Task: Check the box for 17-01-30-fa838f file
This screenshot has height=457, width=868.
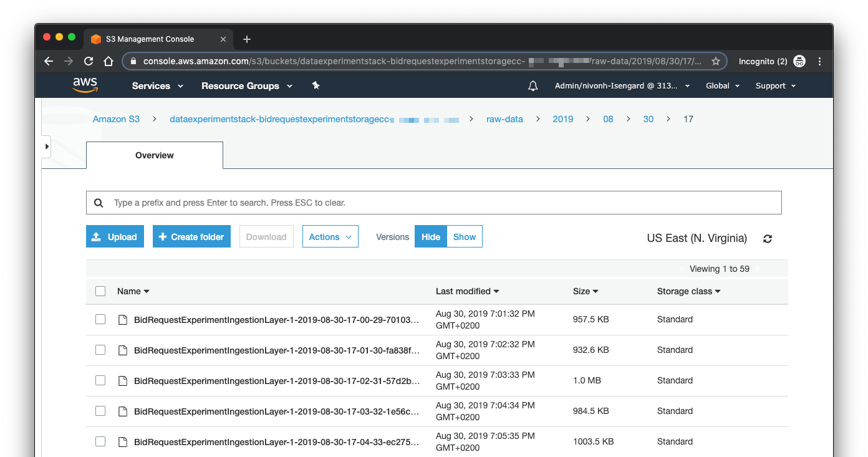Action: [100, 350]
